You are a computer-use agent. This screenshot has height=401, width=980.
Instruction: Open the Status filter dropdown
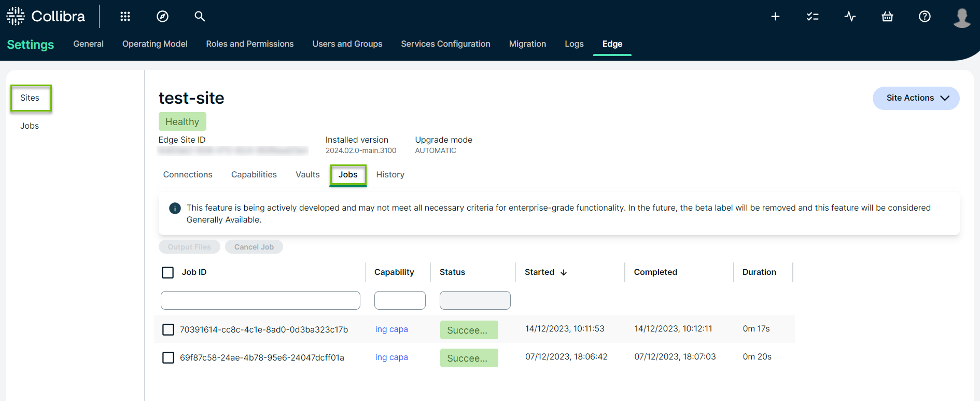[475, 300]
